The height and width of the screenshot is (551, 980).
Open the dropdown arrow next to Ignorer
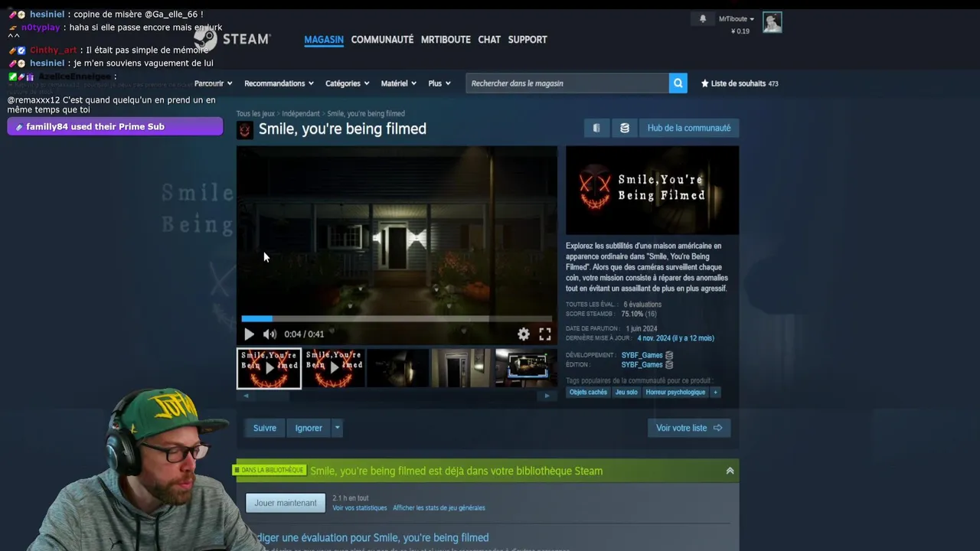click(x=337, y=428)
